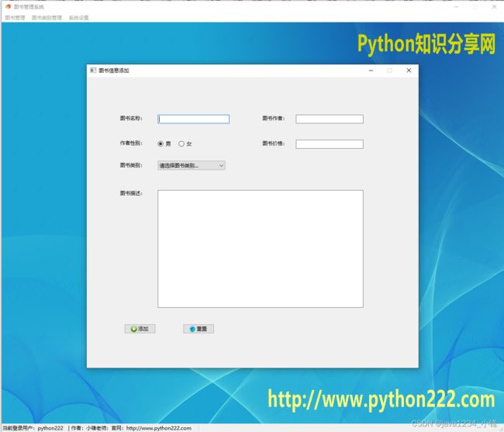Viewport: 504px width, 432px height.
Task: Close the main 图书管理系统 window
Action: point(495,7)
